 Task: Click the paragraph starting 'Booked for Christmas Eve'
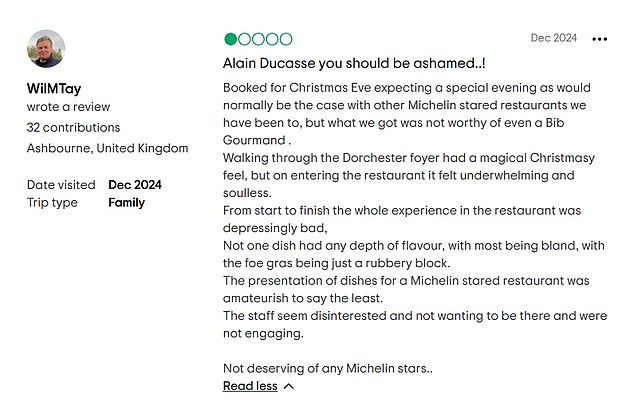coord(407,114)
